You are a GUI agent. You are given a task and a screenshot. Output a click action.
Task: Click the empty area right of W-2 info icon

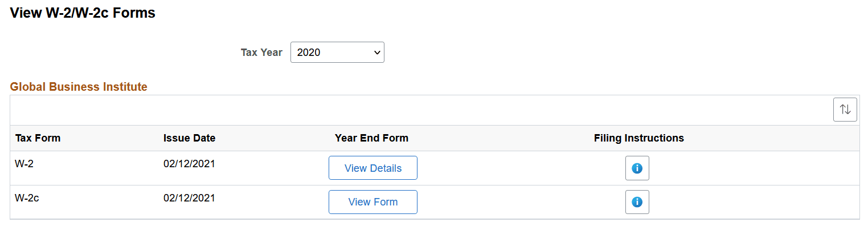(x=752, y=168)
